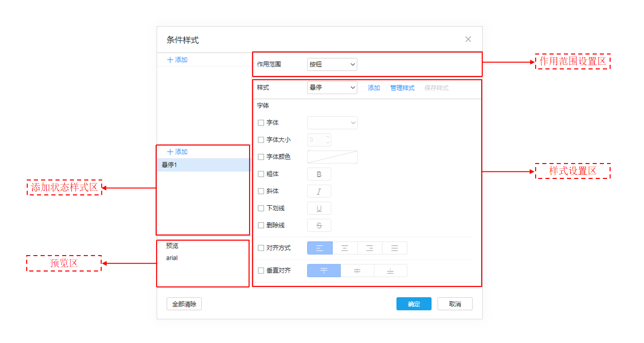Open 管理样式 link

click(x=402, y=87)
